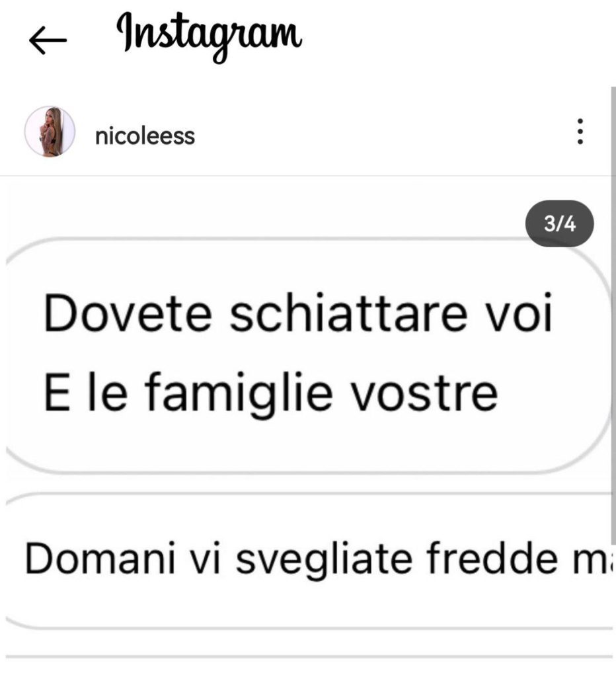616x677 pixels.
Task: Click the word 'schiattare' in the message
Action: (x=348, y=313)
